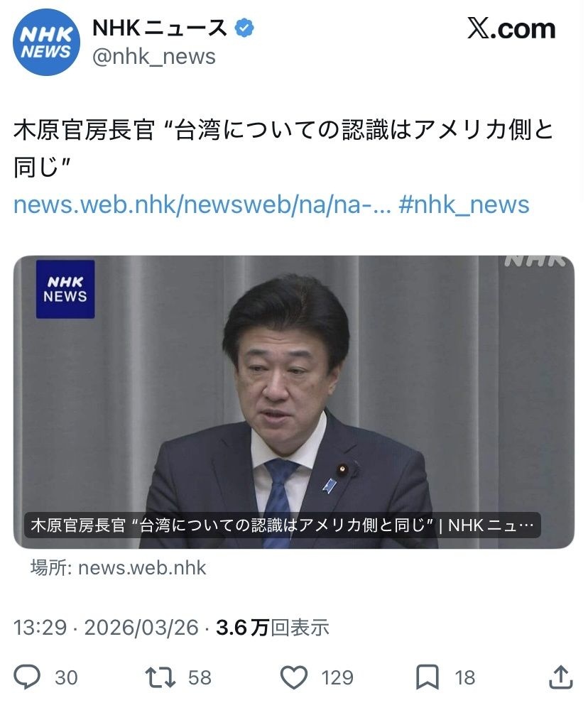Bookmark this tweet
The height and width of the screenshot is (715, 588).
tap(428, 677)
